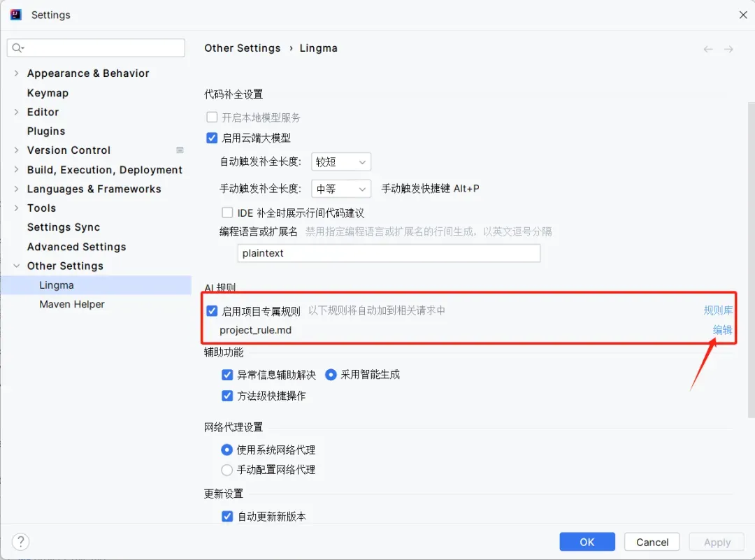Open help via the question mark icon
Image resolution: width=755 pixels, height=560 pixels.
21,542
